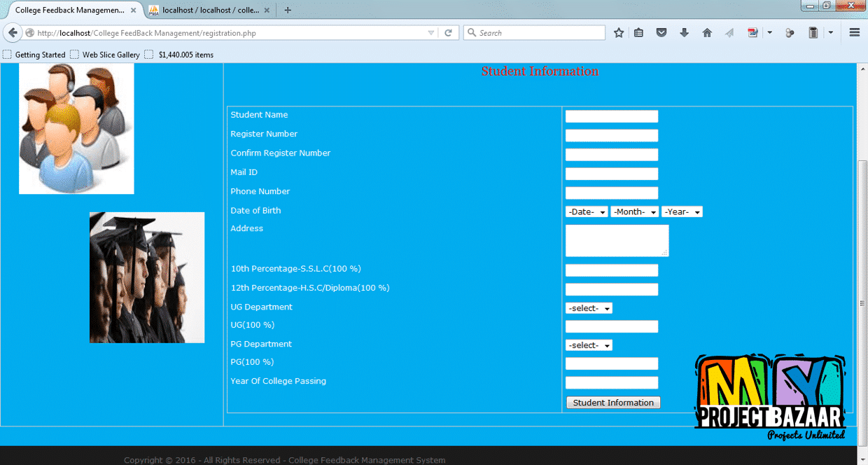Open the PG Department select dropdown
The height and width of the screenshot is (465, 868).
(589, 346)
